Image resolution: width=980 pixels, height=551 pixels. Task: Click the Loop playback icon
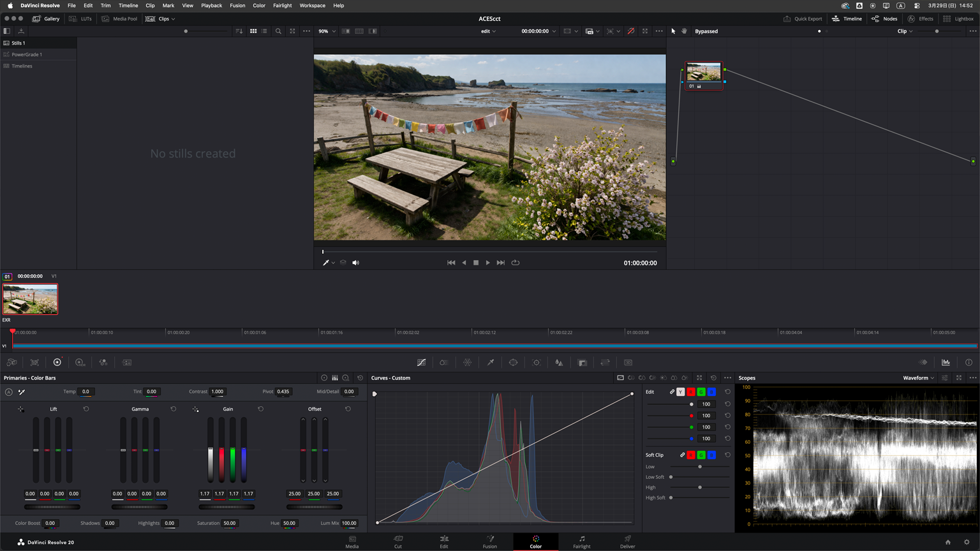click(516, 263)
